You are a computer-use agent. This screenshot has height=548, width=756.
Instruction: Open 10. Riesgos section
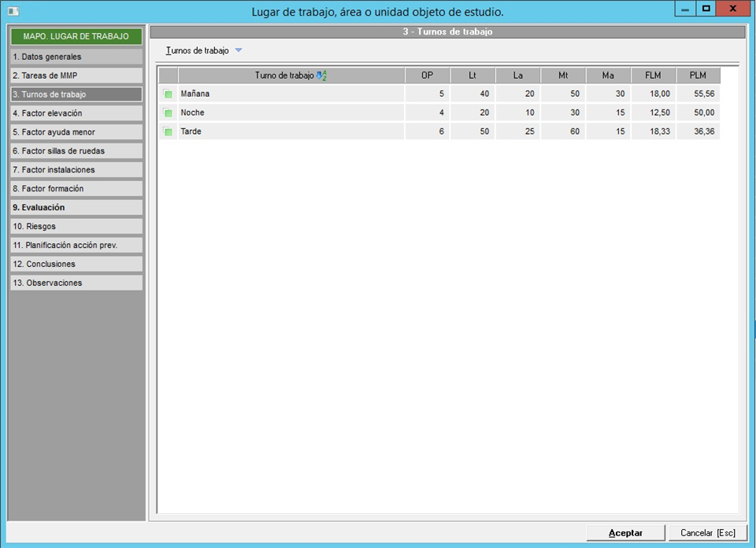[76, 227]
